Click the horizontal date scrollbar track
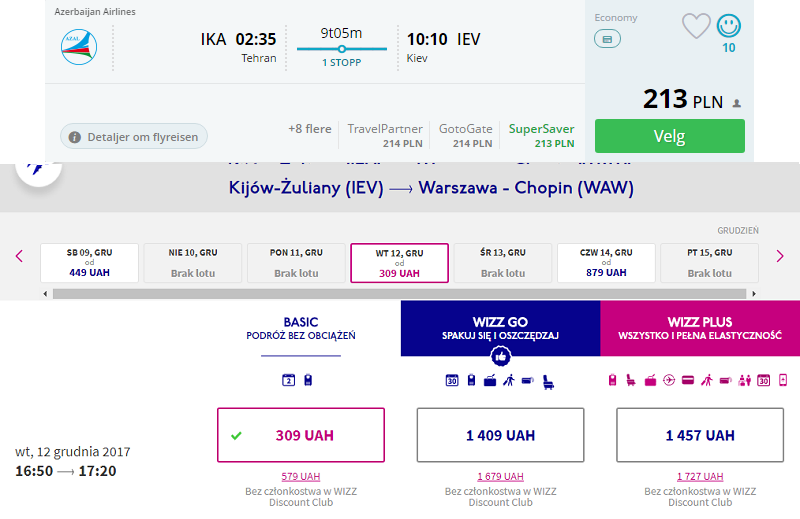This screenshot has height=519, width=800. click(x=399, y=293)
